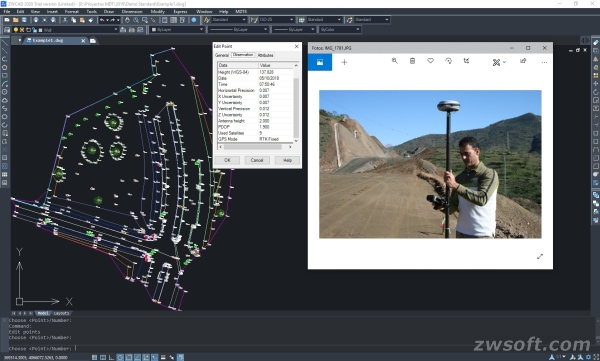Toggle the grid display status bar button
Image resolution: width=600 pixels, height=361 pixels.
tap(103, 357)
